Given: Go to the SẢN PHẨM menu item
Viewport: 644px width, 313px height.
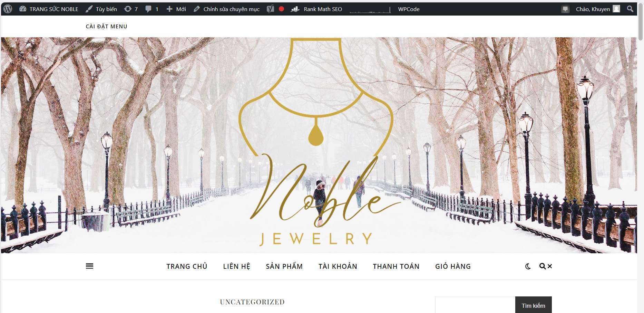Looking at the screenshot, I should [284, 266].
